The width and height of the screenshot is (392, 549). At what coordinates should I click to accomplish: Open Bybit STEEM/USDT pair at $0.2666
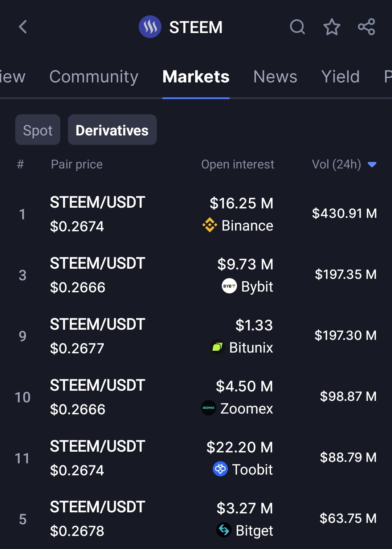(196, 275)
